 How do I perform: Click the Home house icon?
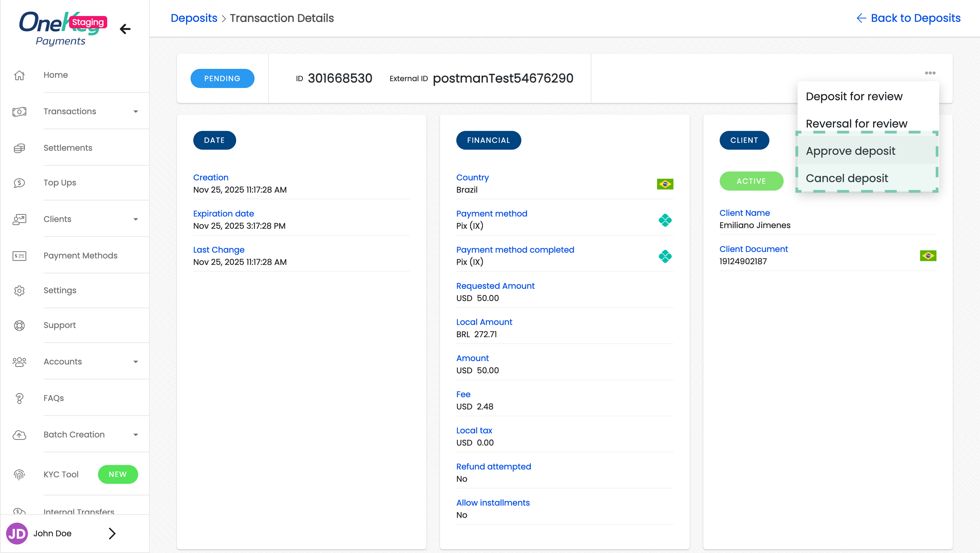pos(19,75)
